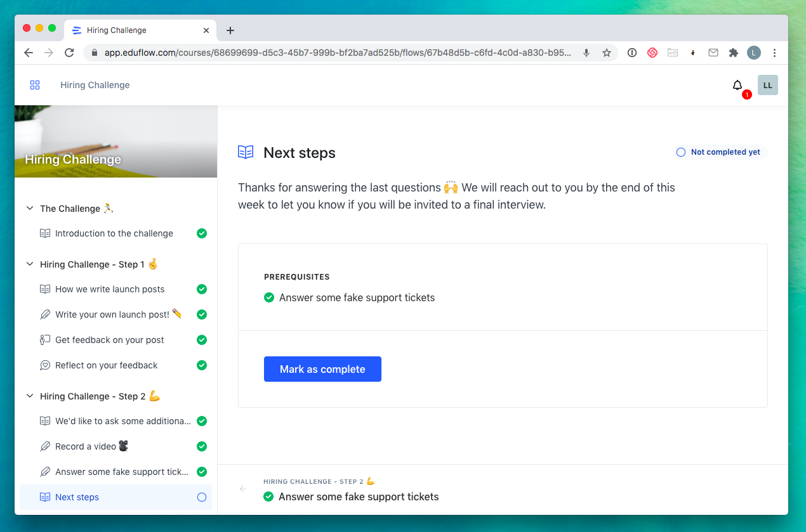The height and width of the screenshot is (532, 806).
Task: Click the green check in Prerequisites
Action: [x=269, y=297]
